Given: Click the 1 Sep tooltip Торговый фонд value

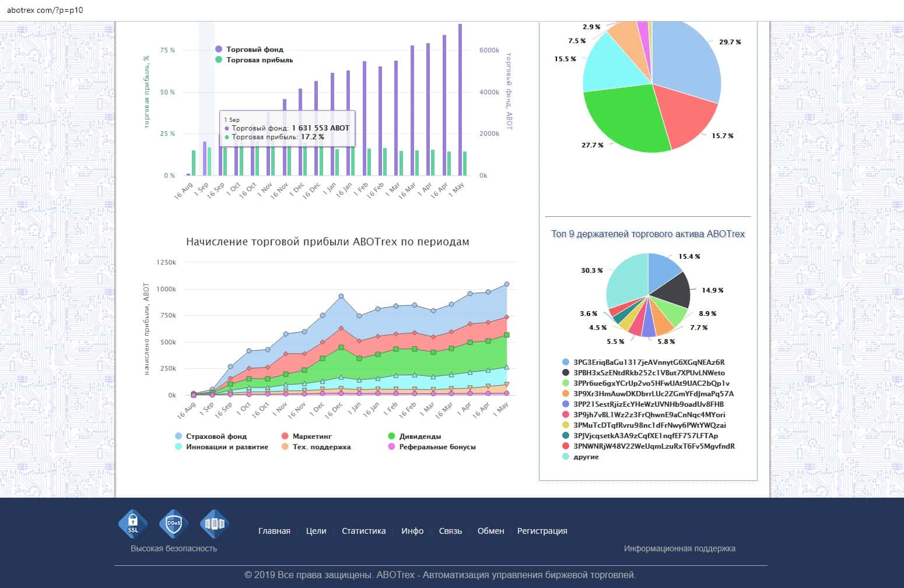Looking at the screenshot, I should click(321, 128).
